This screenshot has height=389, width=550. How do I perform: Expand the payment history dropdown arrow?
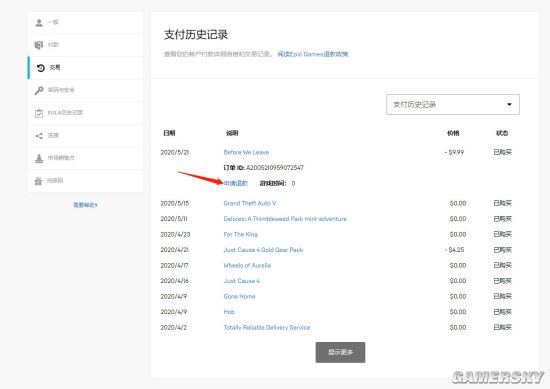[509, 105]
